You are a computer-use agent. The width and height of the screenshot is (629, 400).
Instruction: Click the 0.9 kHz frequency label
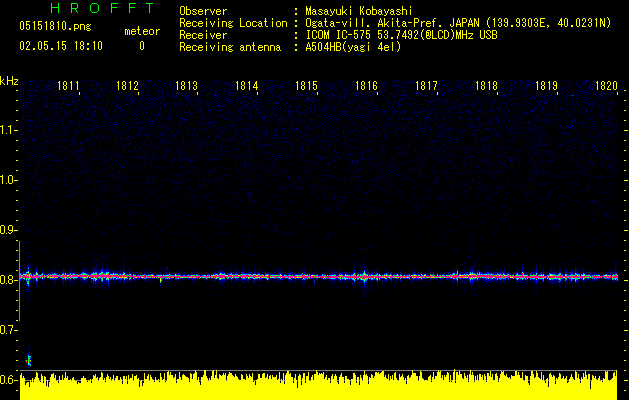point(8,230)
